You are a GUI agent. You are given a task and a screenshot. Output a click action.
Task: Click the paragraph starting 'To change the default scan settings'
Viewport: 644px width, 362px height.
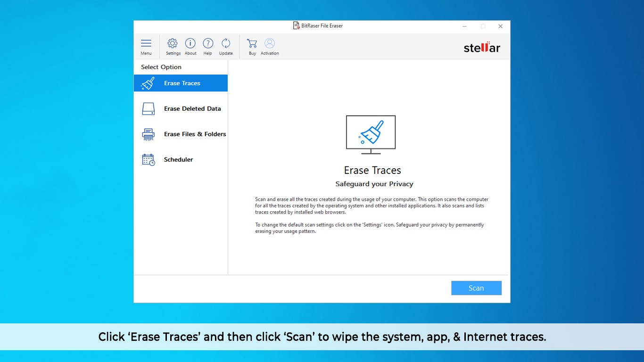point(370,228)
